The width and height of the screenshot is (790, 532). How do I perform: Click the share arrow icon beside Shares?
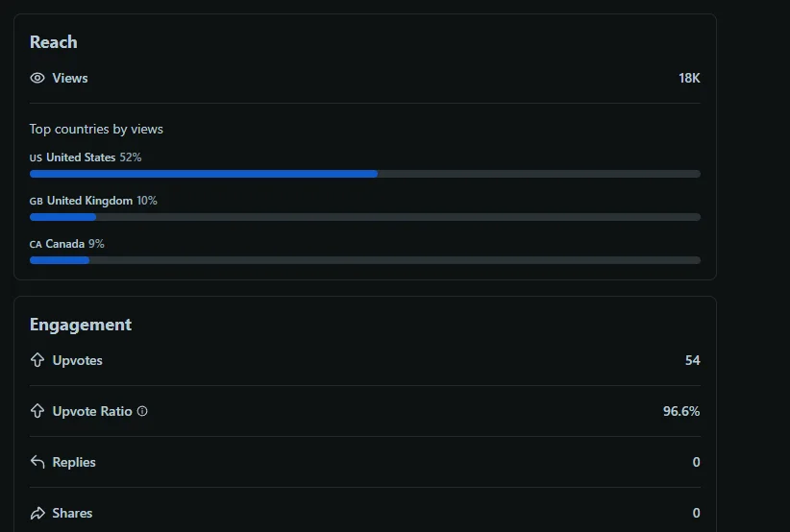(37, 513)
